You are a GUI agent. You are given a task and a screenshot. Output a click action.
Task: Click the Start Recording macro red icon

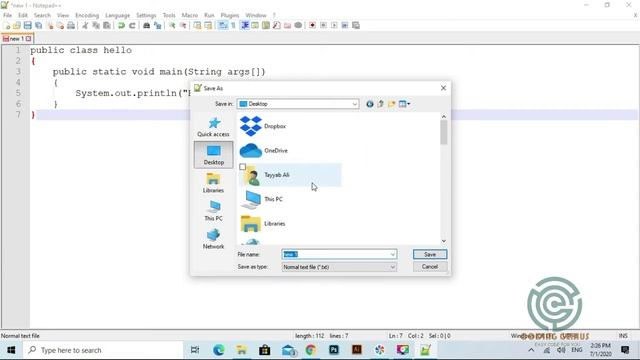pyautogui.click(x=312, y=25)
